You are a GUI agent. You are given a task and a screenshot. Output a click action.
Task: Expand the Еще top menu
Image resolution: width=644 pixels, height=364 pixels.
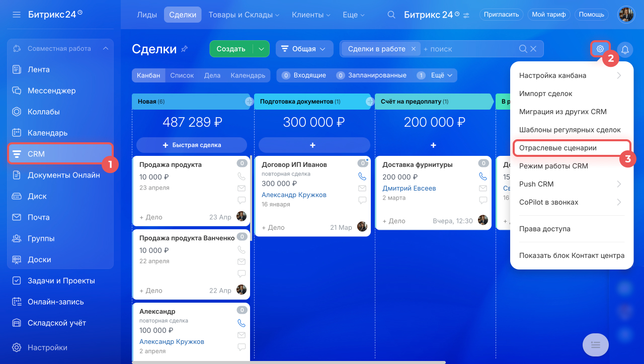(354, 15)
